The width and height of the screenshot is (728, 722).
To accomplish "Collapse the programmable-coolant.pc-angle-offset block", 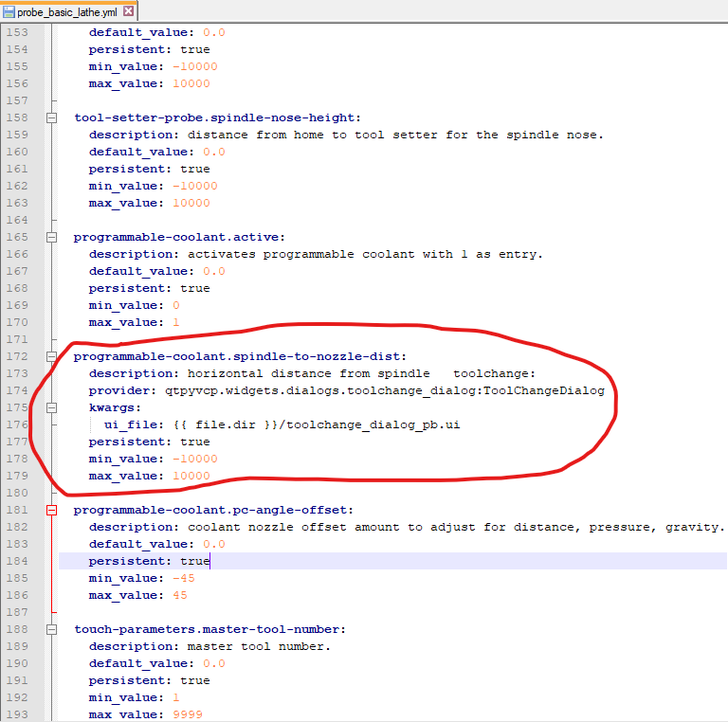I will pyautogui.click(x=51, y=510).
